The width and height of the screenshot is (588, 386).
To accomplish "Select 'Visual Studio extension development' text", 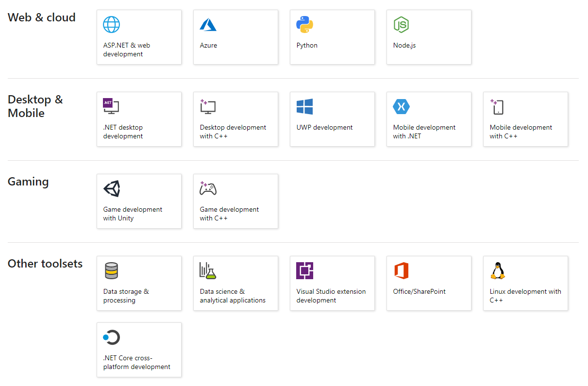I will click(331, 296).
